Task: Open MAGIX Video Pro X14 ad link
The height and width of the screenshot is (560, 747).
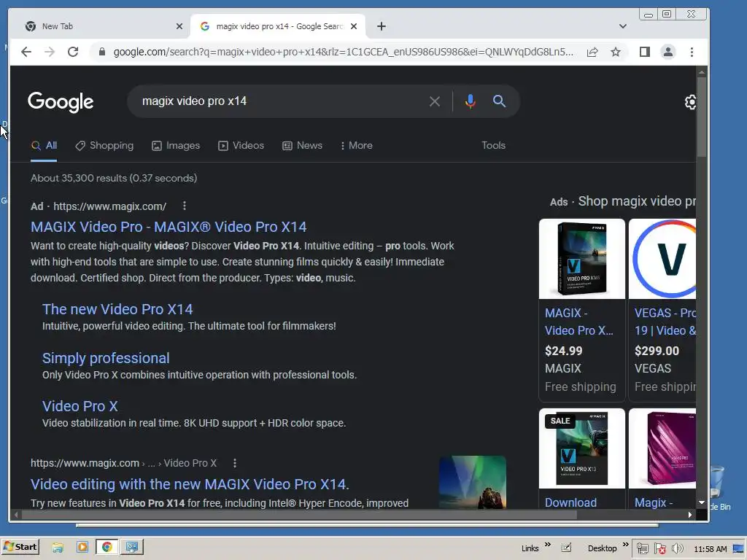Action: [169, 227]
